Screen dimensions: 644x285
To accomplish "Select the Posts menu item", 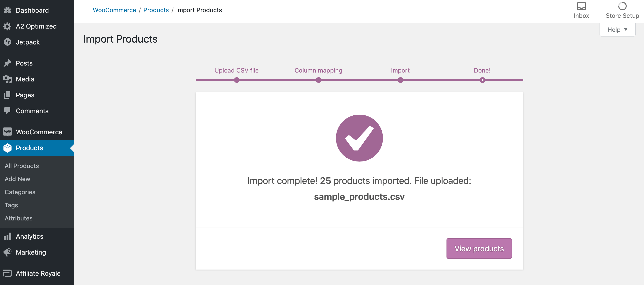I will click(24, 63).
